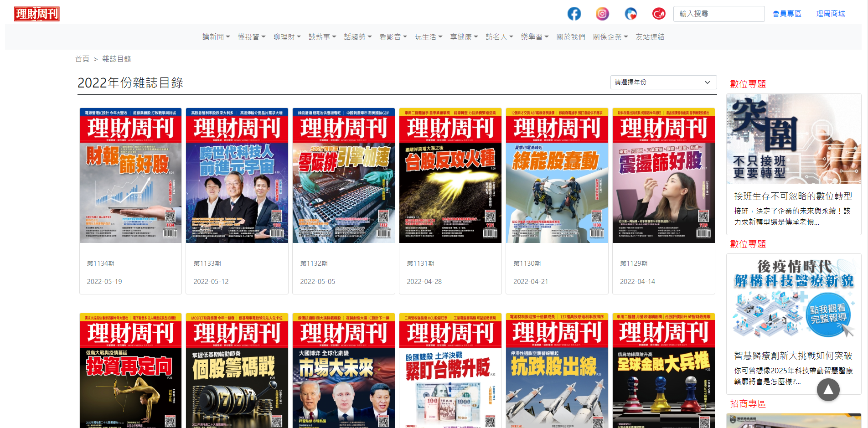868x428 pixels.
Task: Open the 後疫情時代 medical tech banner image
Action: (794, 299)
